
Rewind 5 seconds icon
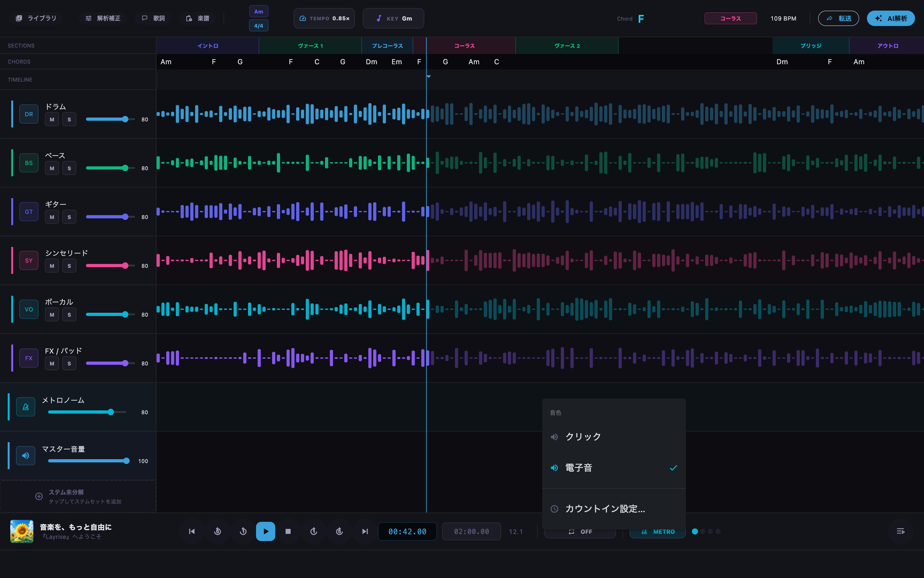point(218,531)
